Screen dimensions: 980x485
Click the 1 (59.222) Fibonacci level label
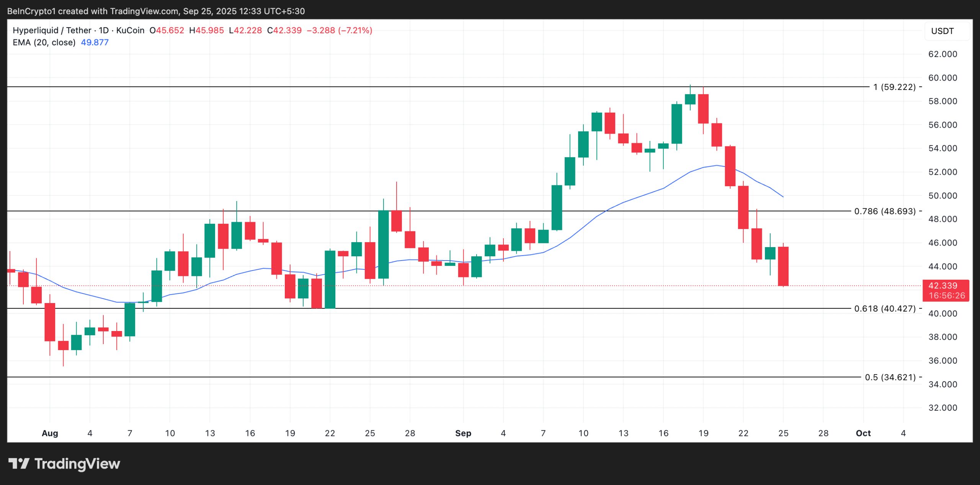[894, 87]
